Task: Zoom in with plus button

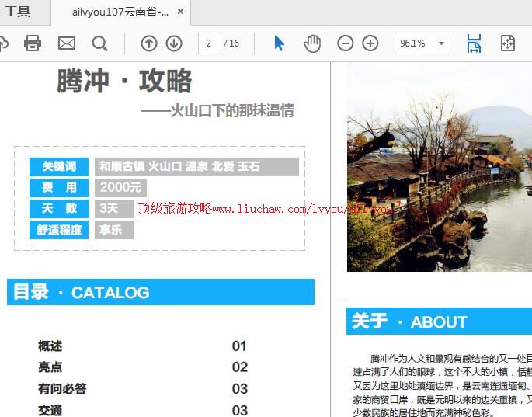Action: point(370,43)
